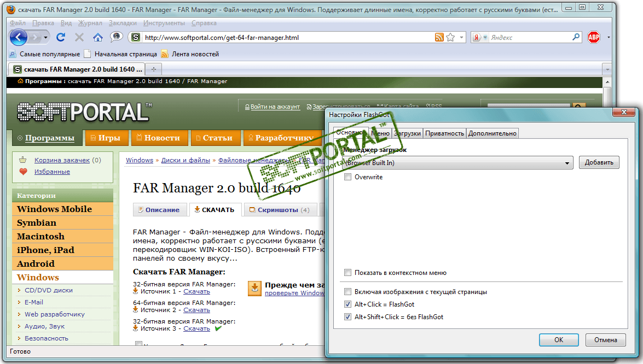Screen dimensions: 643x364
Task: Click the Stop loading X icon
Action: tap(79, 38)
